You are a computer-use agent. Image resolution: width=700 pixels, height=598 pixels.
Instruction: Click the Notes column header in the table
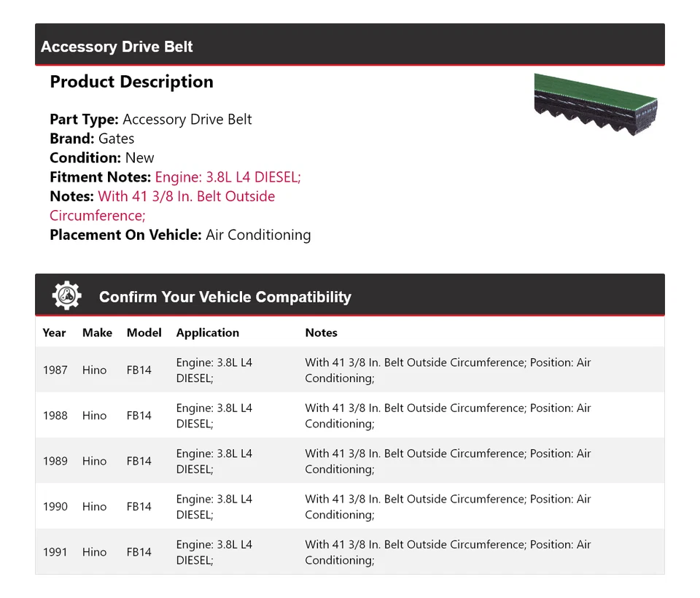(x=321, y=333)
